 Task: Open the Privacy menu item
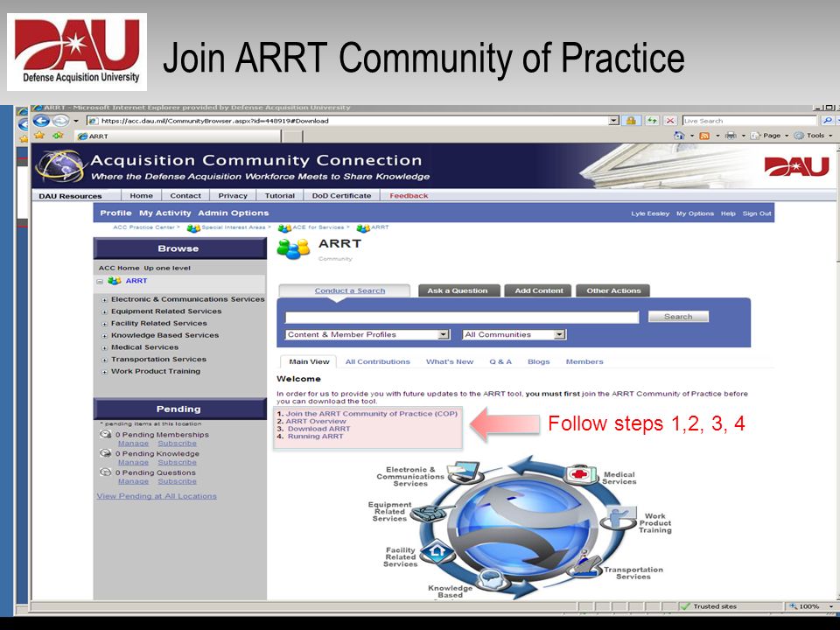point(233,195)
